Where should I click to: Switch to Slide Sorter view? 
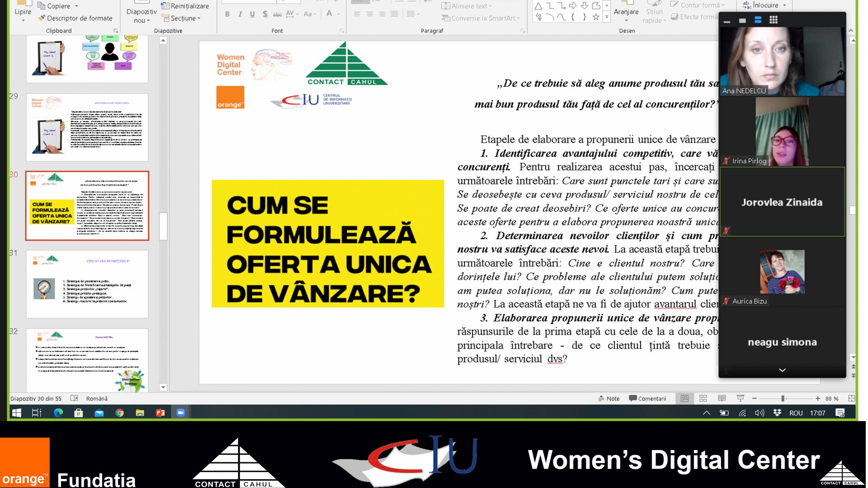pyautogui.click(x=703, y=399)
